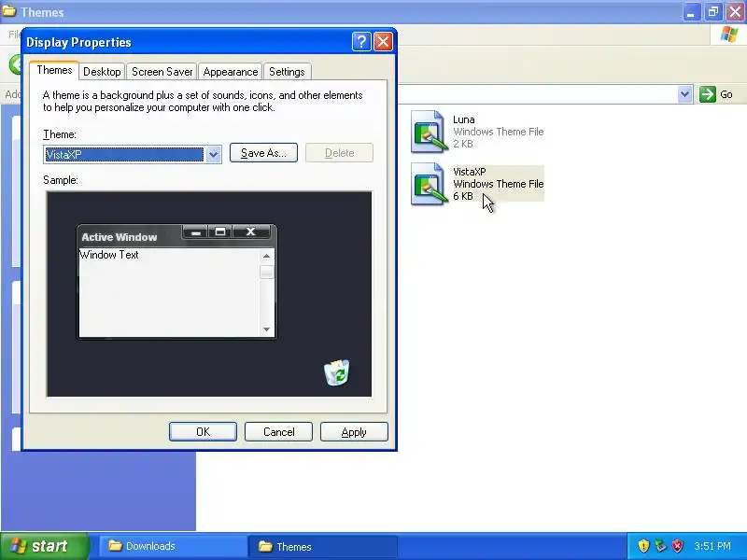Click the sample window scrollbar up arrow
747x560 pixels.
point(266,256)
